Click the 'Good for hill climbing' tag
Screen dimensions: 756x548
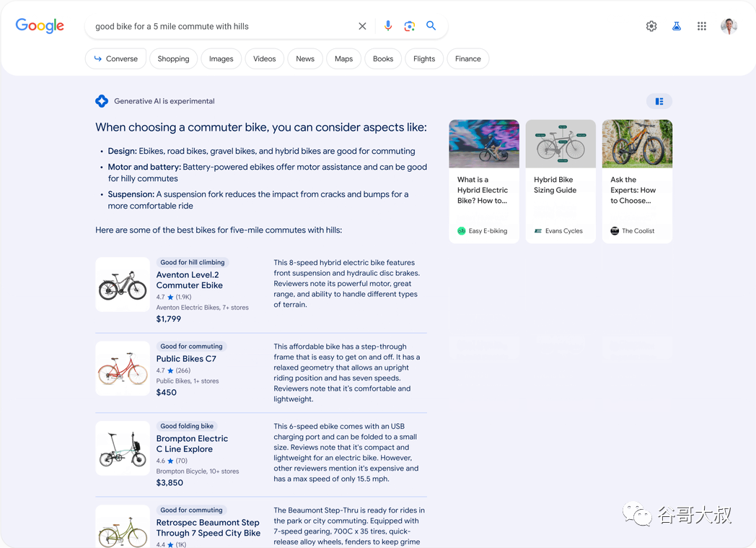coord(193,262)
